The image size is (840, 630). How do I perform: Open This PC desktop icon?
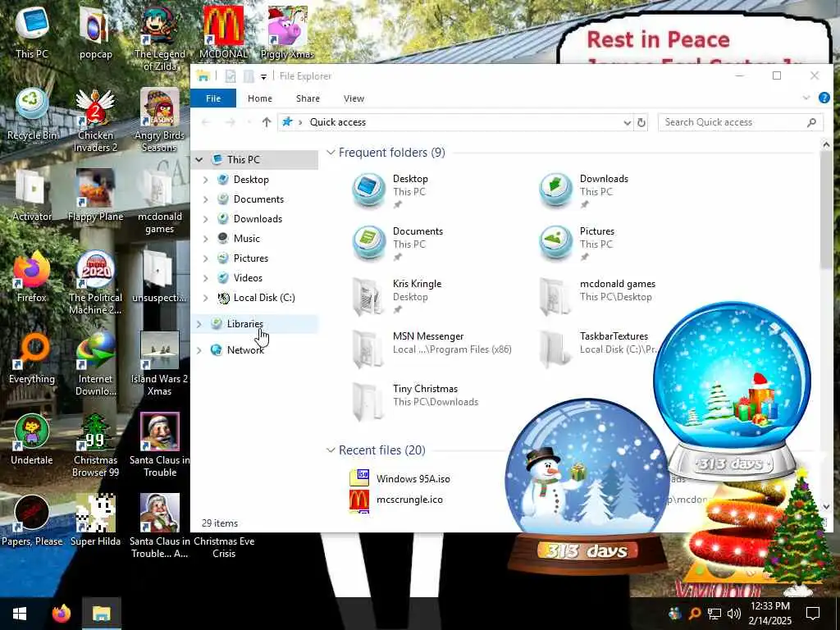pyautogui.click(x=32, y=33)
